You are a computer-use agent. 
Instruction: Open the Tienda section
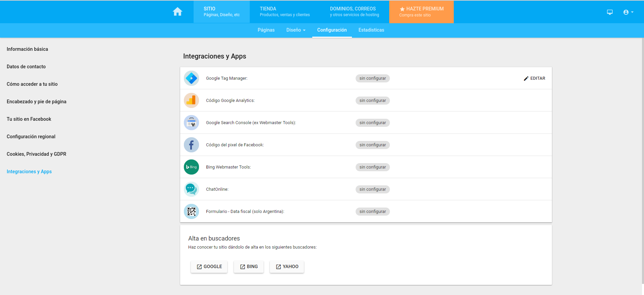pyautogui.click(x=285, y=12)
